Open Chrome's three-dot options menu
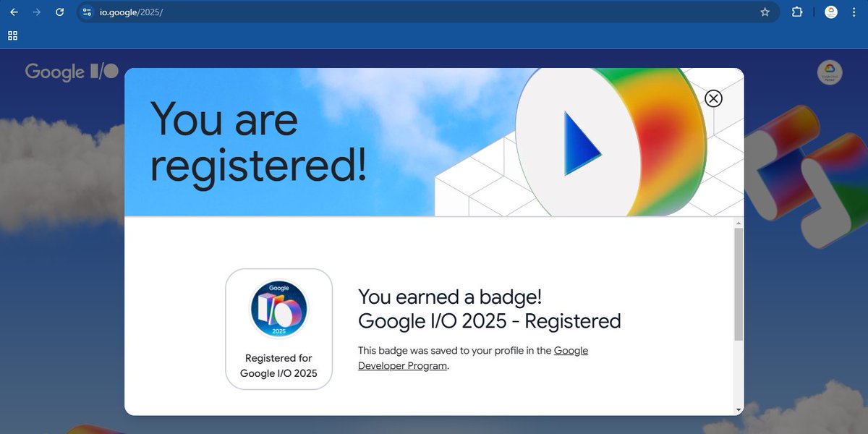Screen dimensions: 868x434 tap(854, 12)
